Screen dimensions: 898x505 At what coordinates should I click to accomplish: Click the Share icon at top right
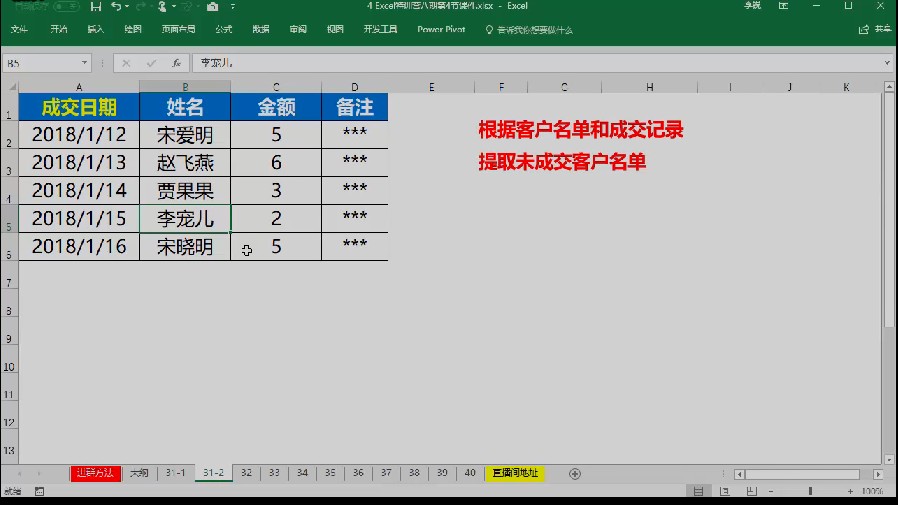pos(864,29)
